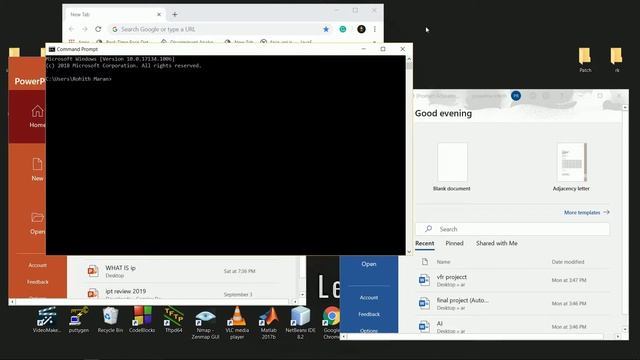Select Word's Feedback sidebar item
This screenshot has height=360, width=640.
click(369, 314)
